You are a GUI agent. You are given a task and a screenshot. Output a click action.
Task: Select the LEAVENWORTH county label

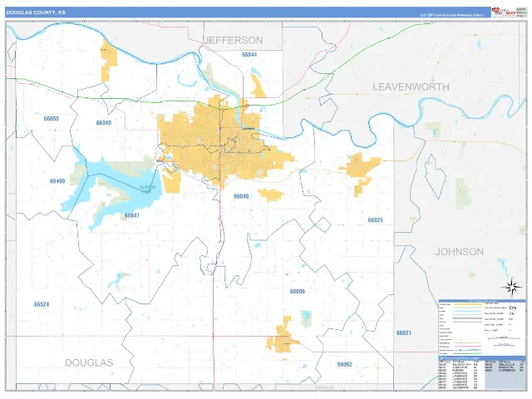(411, 86)
